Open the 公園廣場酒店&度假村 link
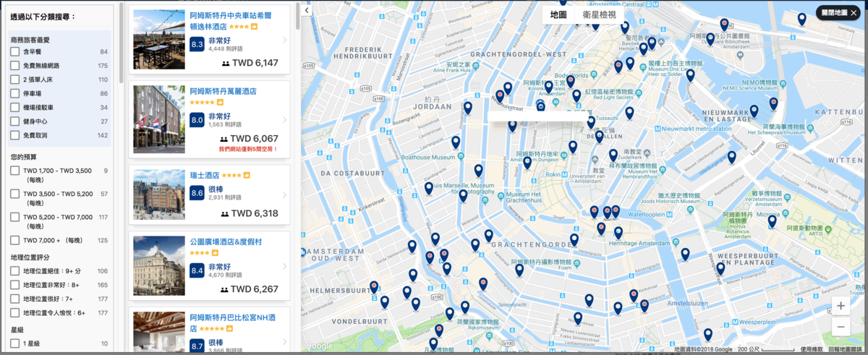The width and height of the screenshot is (868, 355). click(x=226, y=242)
